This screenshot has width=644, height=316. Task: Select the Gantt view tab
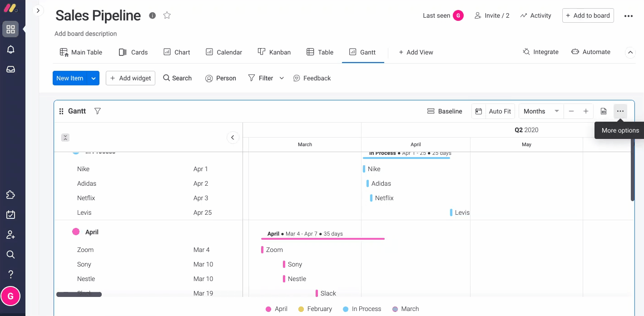tap(362, 52)
